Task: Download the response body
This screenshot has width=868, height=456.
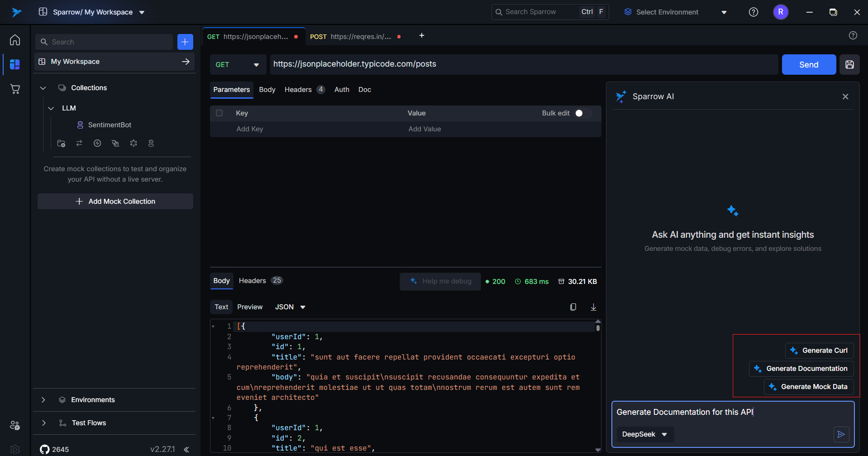Action: click(x=593, y=307)
